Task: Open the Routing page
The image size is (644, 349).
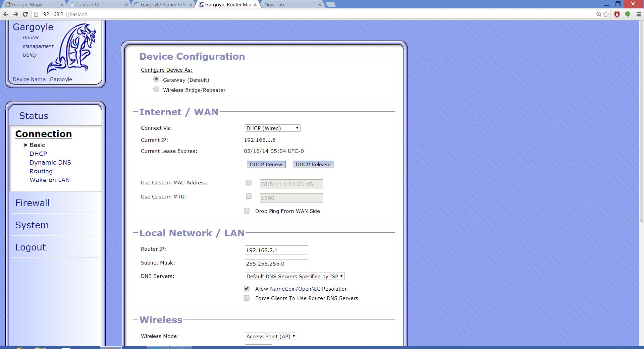Action: [x=41, y=171]
